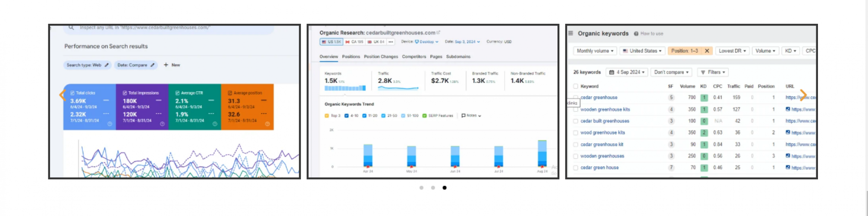Open the KD filter dropdown

pyautogui.click(x=790, y=51)
